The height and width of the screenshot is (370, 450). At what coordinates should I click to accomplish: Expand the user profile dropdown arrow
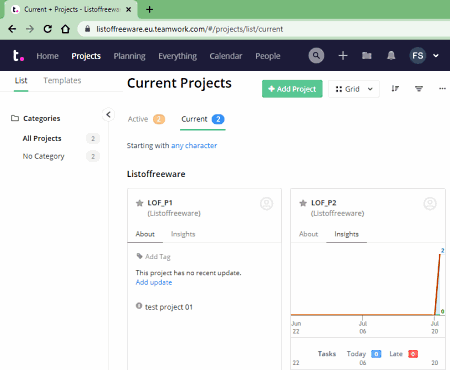click(x=436, y=56)
